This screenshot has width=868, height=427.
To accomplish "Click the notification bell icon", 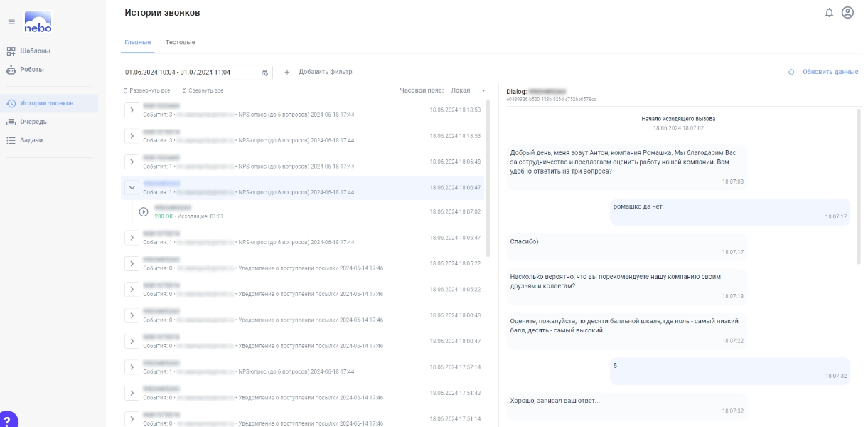I will pyautogui.click(x=829, y=13).
